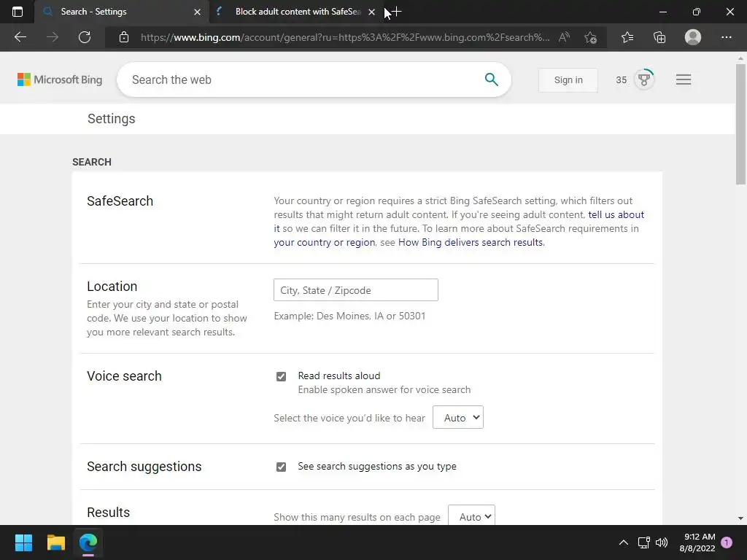This screenshot has height=560, width=747.
Task: Click the City, State / Zipcode field
Action: 356,290
